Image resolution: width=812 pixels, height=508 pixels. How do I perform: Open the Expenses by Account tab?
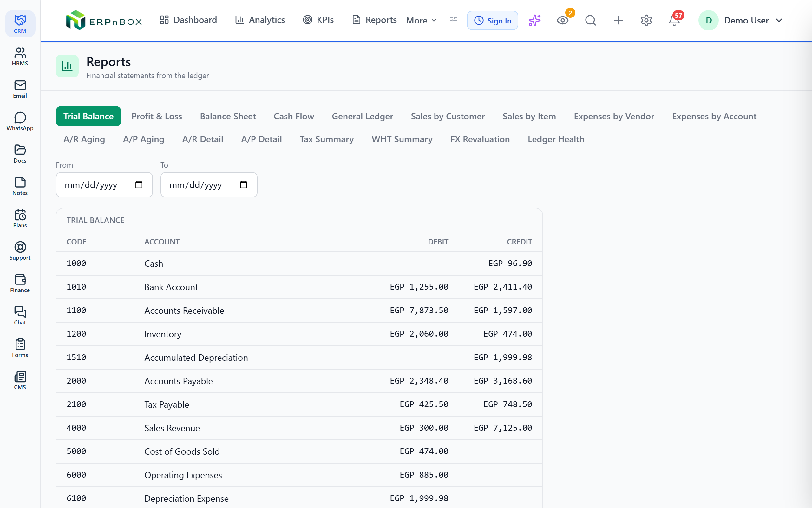[x=714, y=116]
